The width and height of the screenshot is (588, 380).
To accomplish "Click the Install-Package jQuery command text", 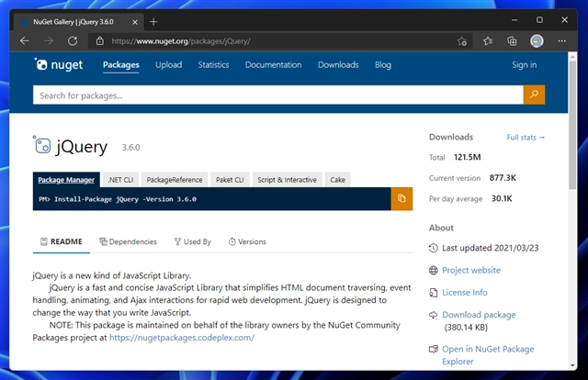I will [125, 199].
